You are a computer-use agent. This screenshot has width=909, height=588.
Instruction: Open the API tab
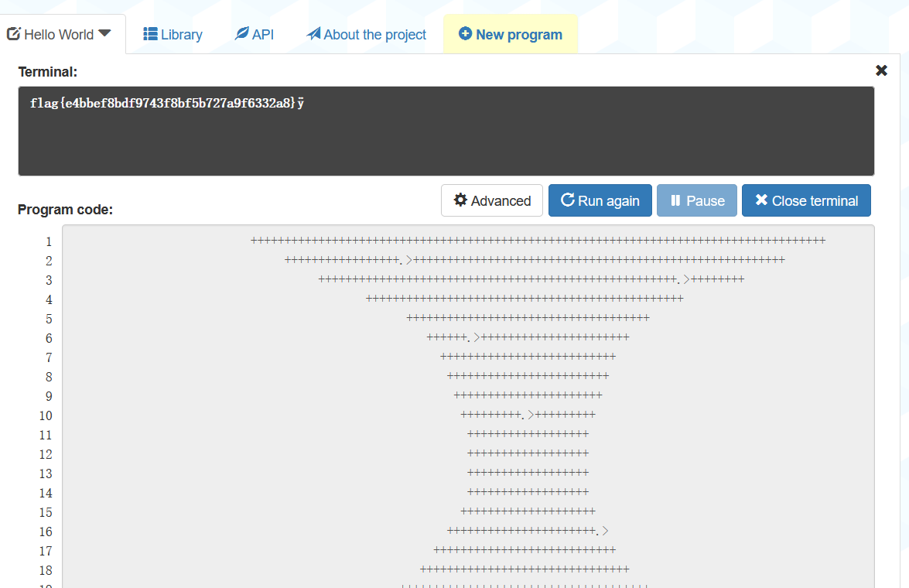[254, 34]
